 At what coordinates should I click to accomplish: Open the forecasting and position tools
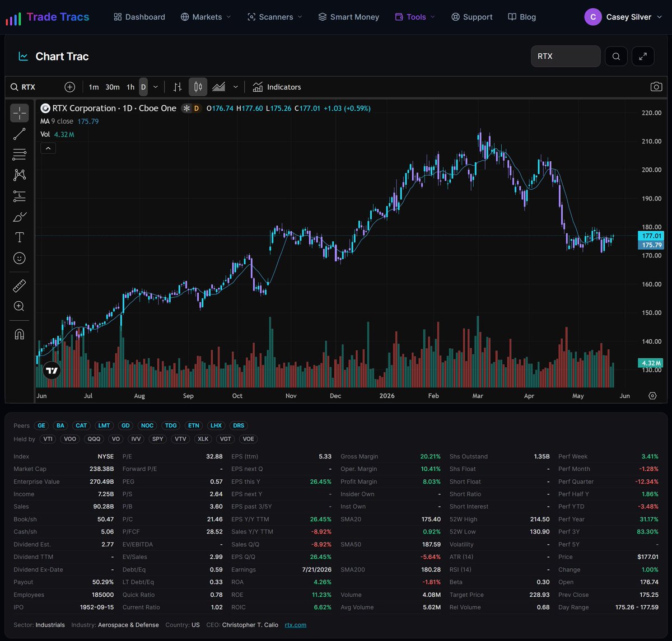point(20,196)
